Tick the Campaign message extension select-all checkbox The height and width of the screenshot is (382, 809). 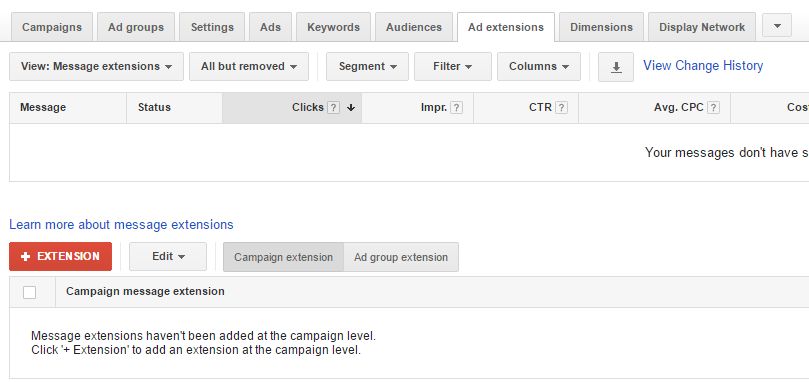(x=29, y=292)
